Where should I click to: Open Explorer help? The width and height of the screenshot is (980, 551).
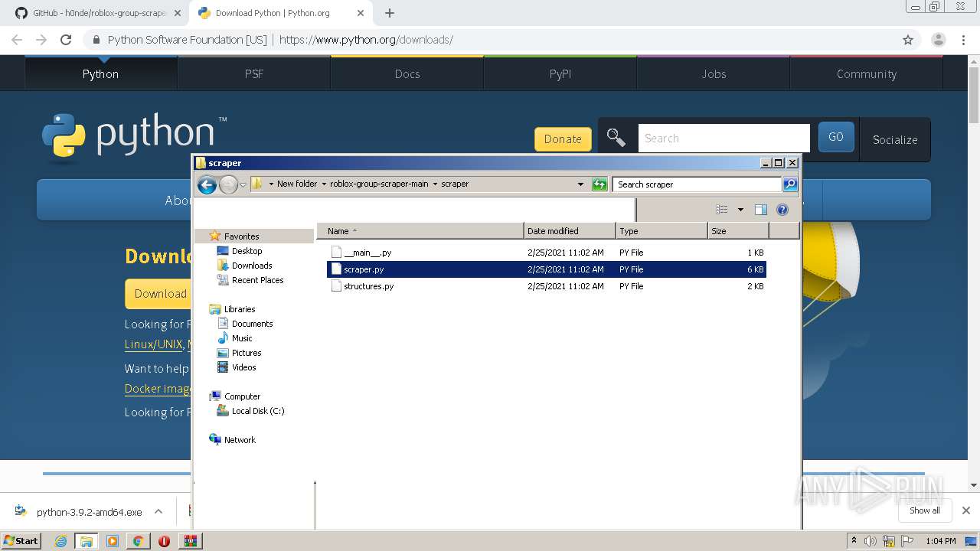coord(782,210)
